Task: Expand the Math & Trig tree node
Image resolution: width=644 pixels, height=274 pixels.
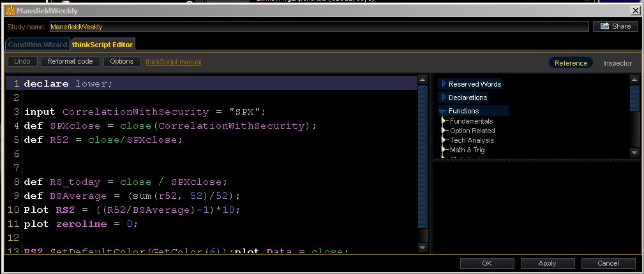Action: [445, 150]
